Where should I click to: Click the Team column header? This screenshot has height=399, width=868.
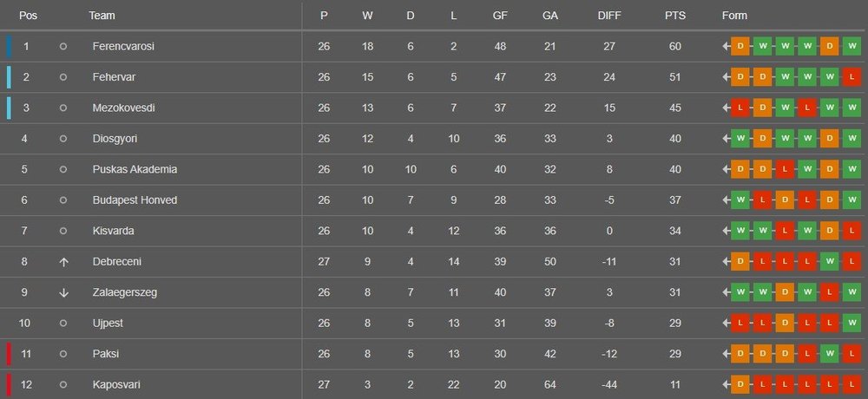pos(102,16)
